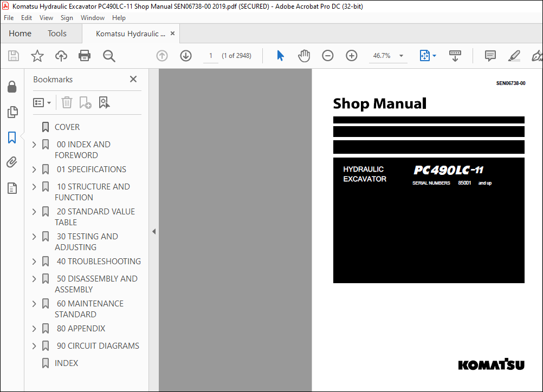This screenshot has width=543, height=392.
Task: Click the security lock sidebar icon
Action: pos(12,87)
